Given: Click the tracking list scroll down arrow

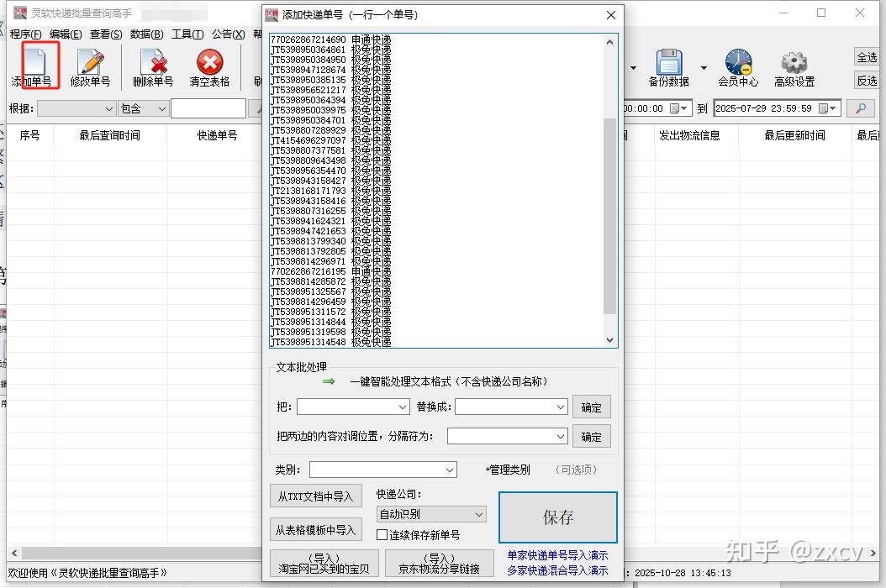Looking at the screenshot, I should click(609, 339).
